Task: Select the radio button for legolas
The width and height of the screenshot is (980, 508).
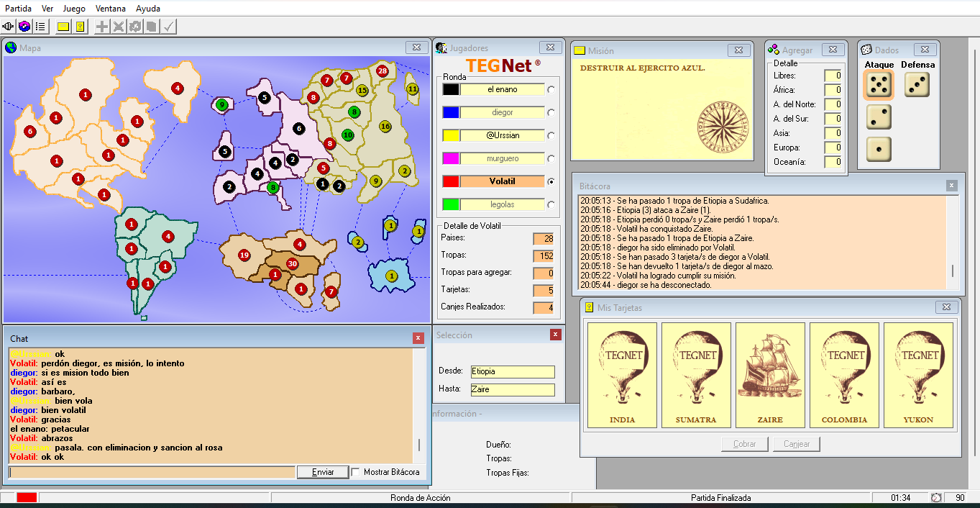Action: click(x=551, y=204)
